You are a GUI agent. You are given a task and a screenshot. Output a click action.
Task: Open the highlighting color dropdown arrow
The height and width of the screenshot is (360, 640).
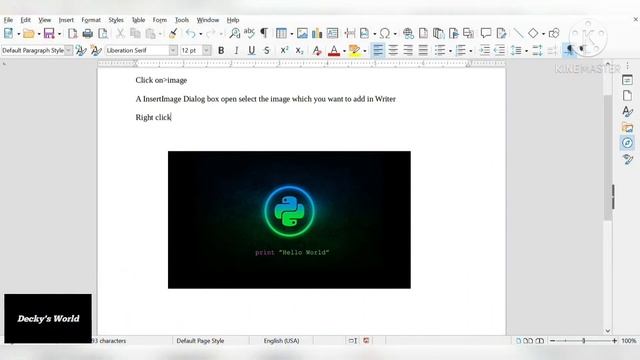(x=364, y=51)
